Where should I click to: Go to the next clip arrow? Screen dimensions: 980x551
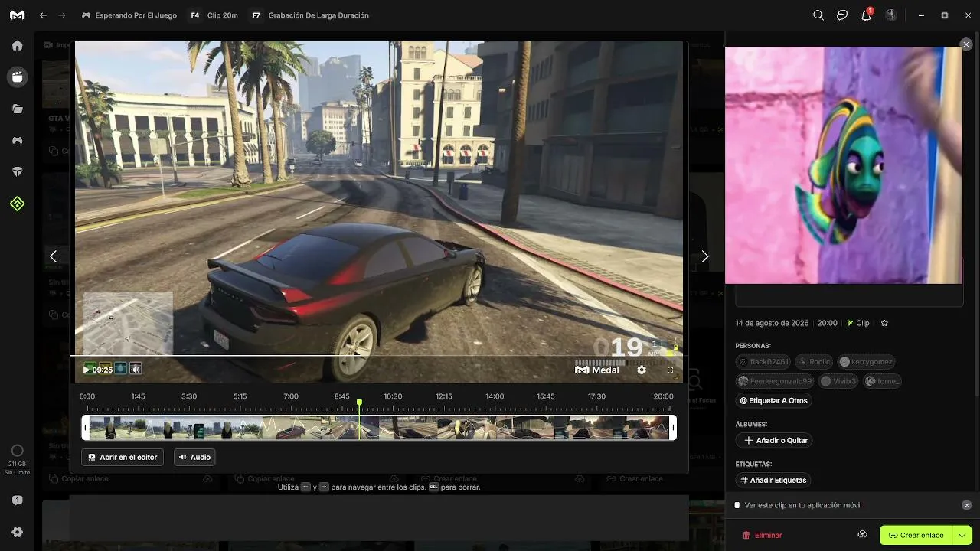pyautogui.click(x=705, y=256)
